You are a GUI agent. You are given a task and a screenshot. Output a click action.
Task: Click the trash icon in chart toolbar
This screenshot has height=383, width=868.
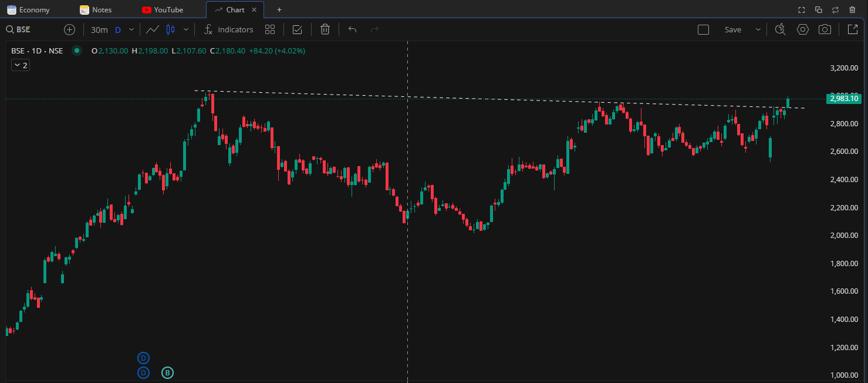click(325, 29)
